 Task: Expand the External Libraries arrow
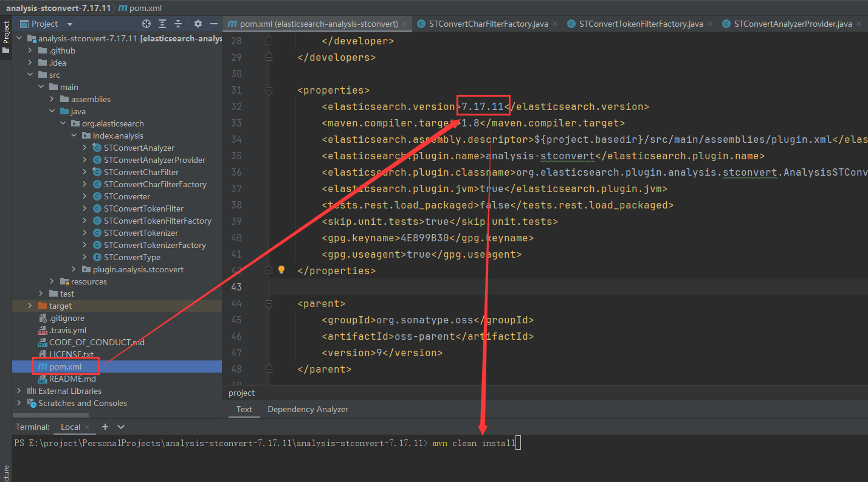(x=19, y=391)
